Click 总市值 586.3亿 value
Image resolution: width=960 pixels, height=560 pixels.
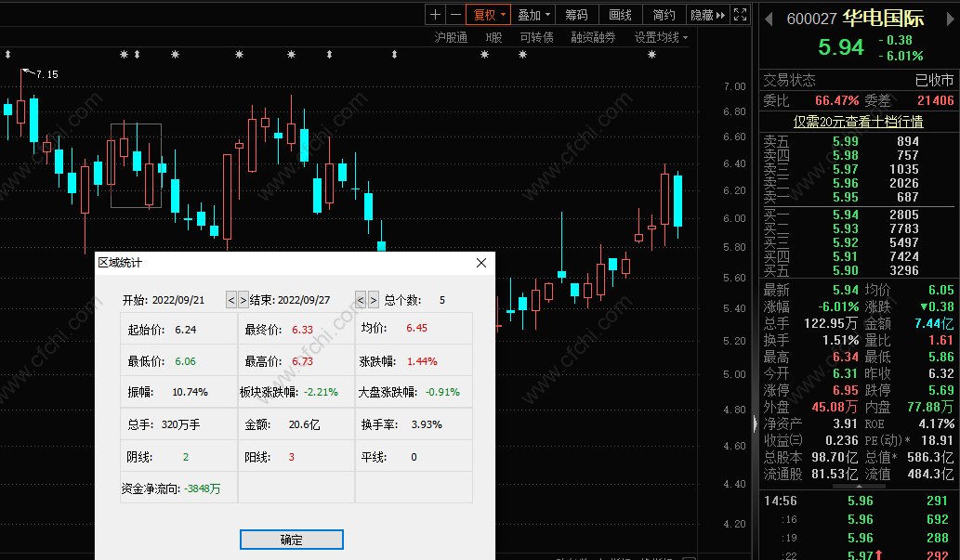tap(930, 457)
